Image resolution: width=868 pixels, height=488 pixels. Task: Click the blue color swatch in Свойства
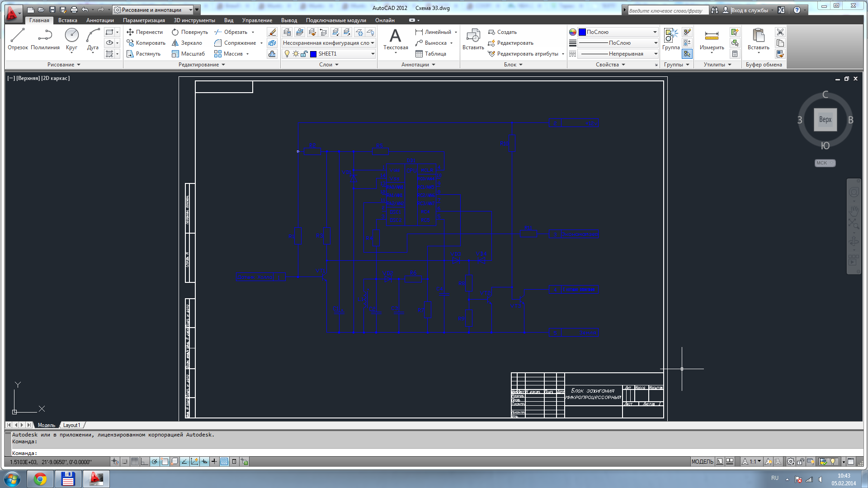582,32
